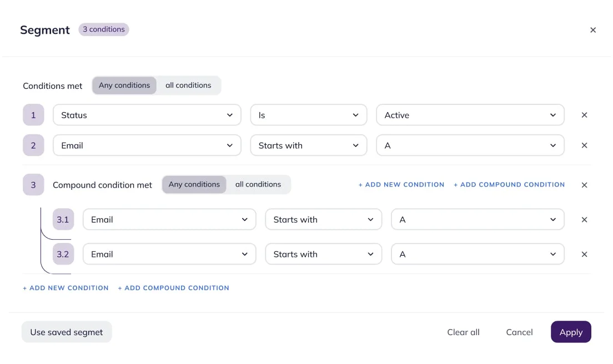Select Any conditions for top-level match
Viewport: 613px width, 364px height.
click(124, 85)
